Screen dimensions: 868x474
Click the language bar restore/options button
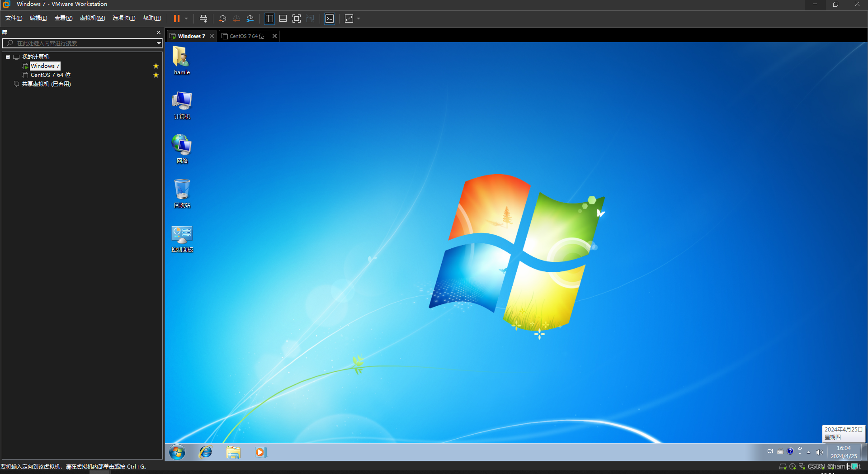[800, 448]
